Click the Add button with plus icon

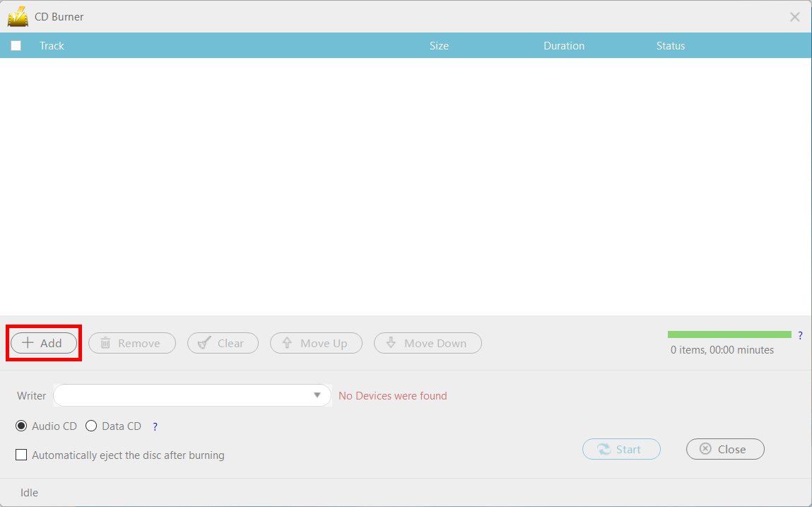coord(44,343)
